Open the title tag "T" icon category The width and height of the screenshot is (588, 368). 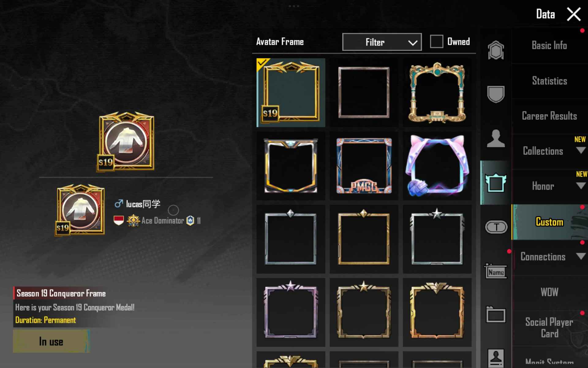click(x=496, y=227)
